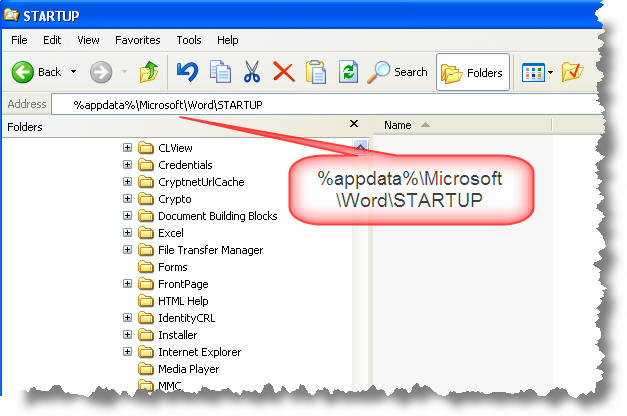Click the Crypto folder icon
Viewport: 627px width, 416px height.
(x=146, y=198)
